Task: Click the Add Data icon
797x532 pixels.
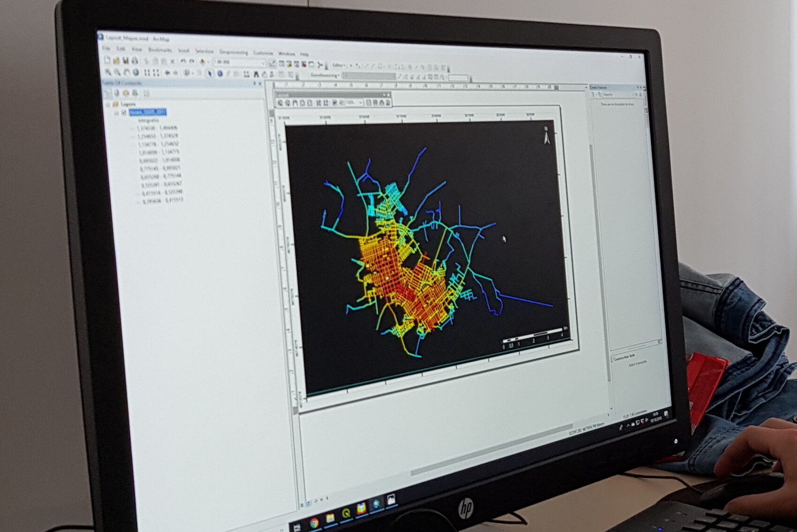Action: [x=203, y=61]
